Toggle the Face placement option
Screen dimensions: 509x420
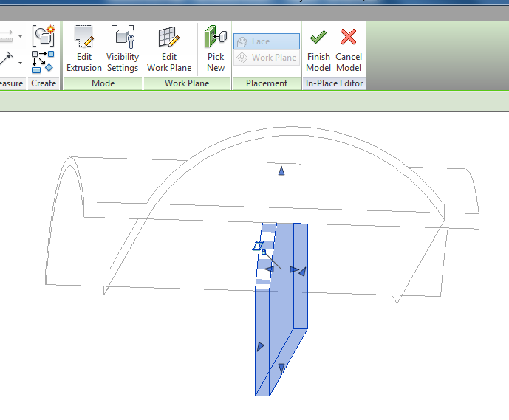click(267, 42)
